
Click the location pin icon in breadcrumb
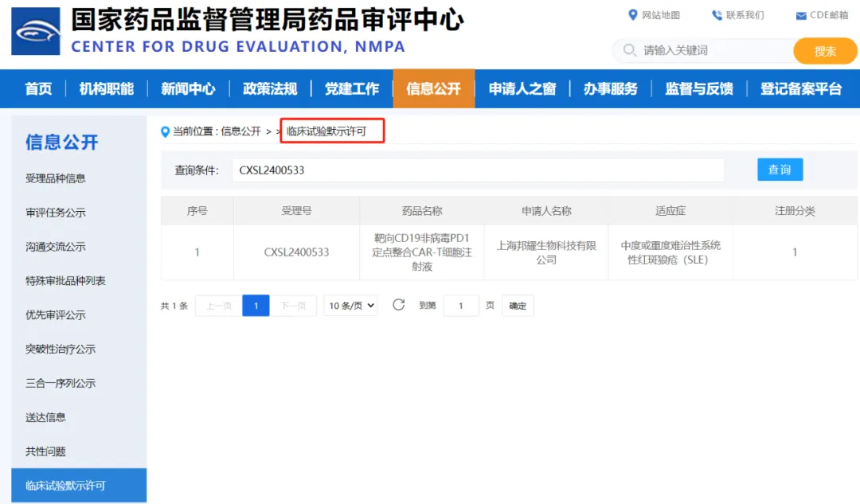166,131
